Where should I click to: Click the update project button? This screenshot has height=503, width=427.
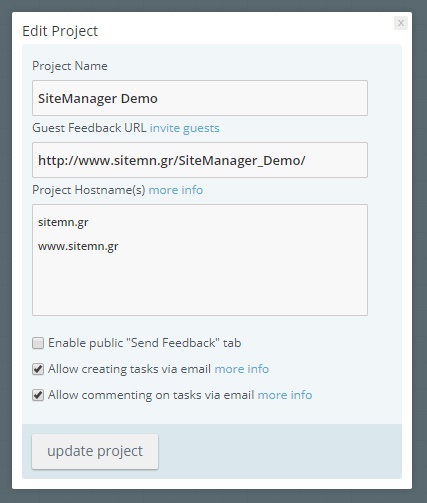click(95, 451)
